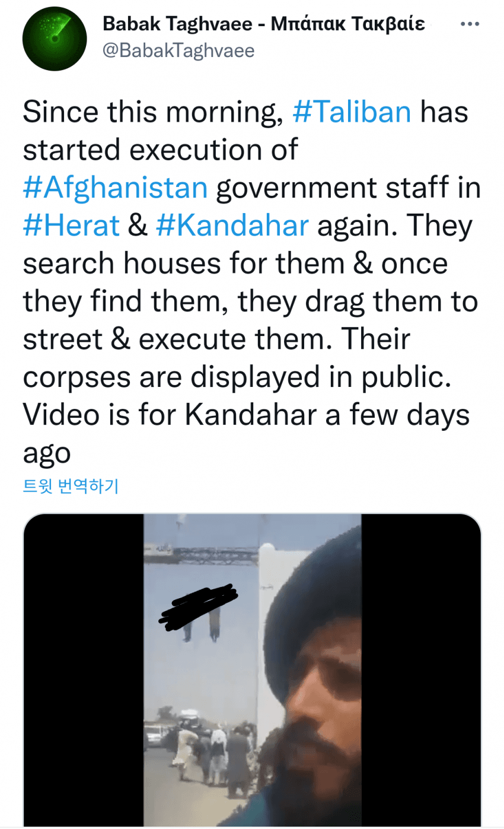Open the green radar profile avatar
This screenshot has height=829, width=504.
pyautogui.click(x=55, y=39)
